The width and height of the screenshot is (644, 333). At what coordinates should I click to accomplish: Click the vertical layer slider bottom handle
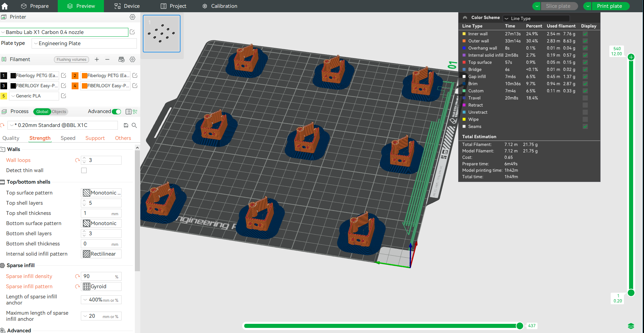click(x=631, y=293)
